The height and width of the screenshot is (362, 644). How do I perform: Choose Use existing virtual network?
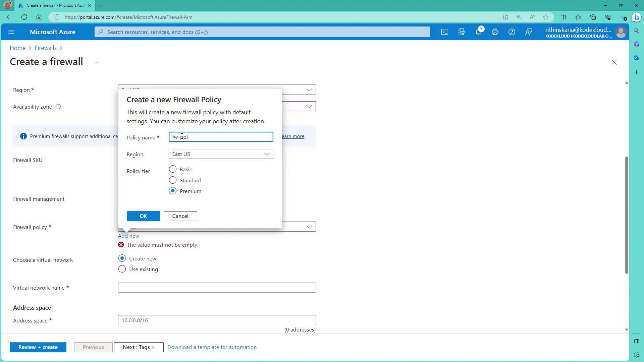pos(122,269)
